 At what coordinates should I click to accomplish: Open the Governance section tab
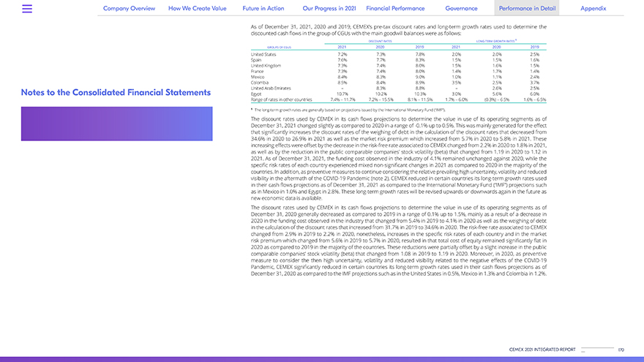click(461, 8)
